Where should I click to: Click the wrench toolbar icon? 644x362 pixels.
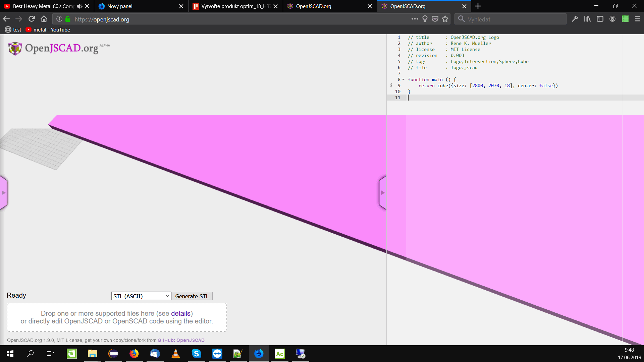coord(575,19)
